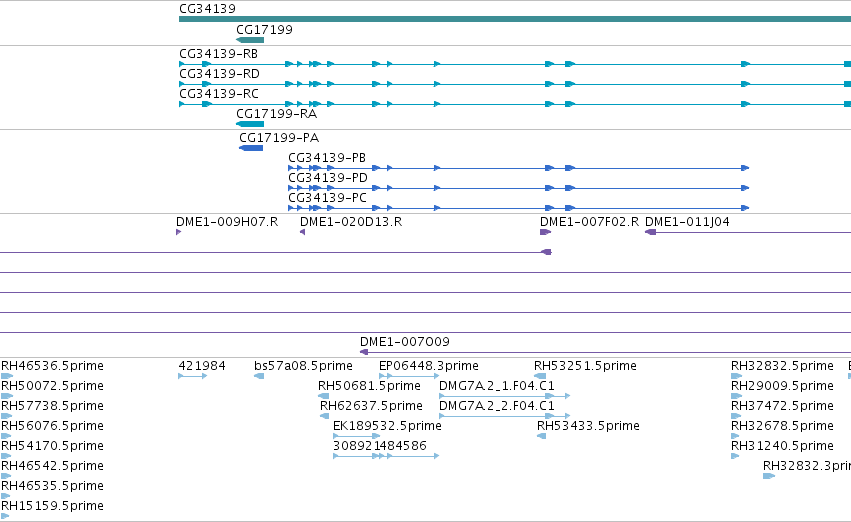Click the CG17199-RA transcript arrow glyph
851x522 pixels.
click(x=250, y=124)
